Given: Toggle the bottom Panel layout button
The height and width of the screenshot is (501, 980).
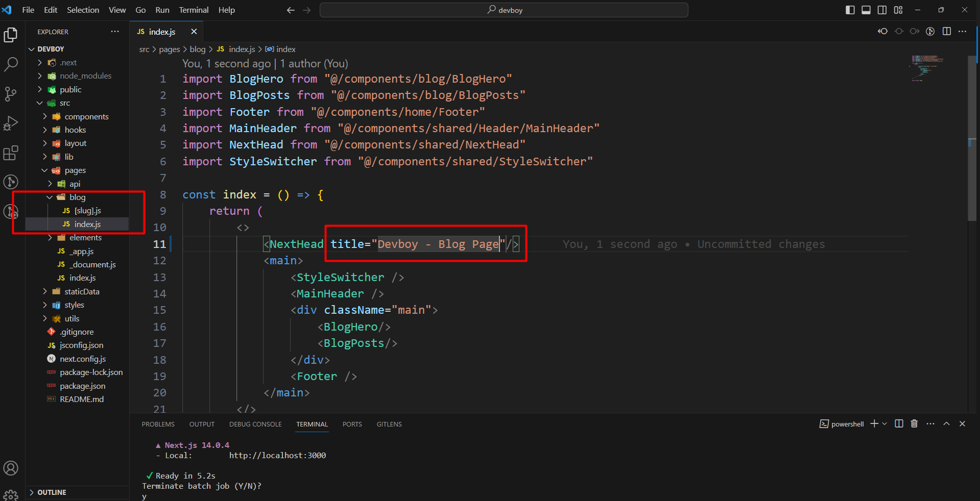Looking at the screenshot, I should tap(866, 10).
